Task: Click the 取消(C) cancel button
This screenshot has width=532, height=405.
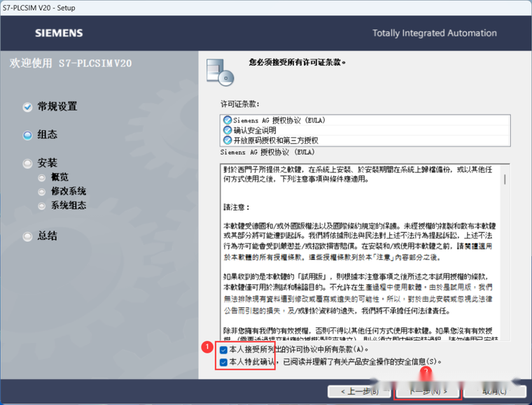Action: [x=495, y=392]
